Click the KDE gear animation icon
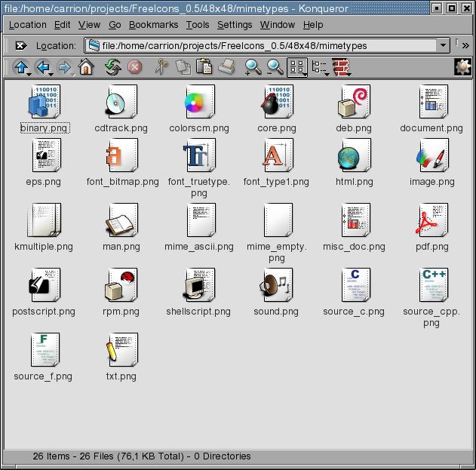This screenshot has height=470, width=476. pos(462,67)
